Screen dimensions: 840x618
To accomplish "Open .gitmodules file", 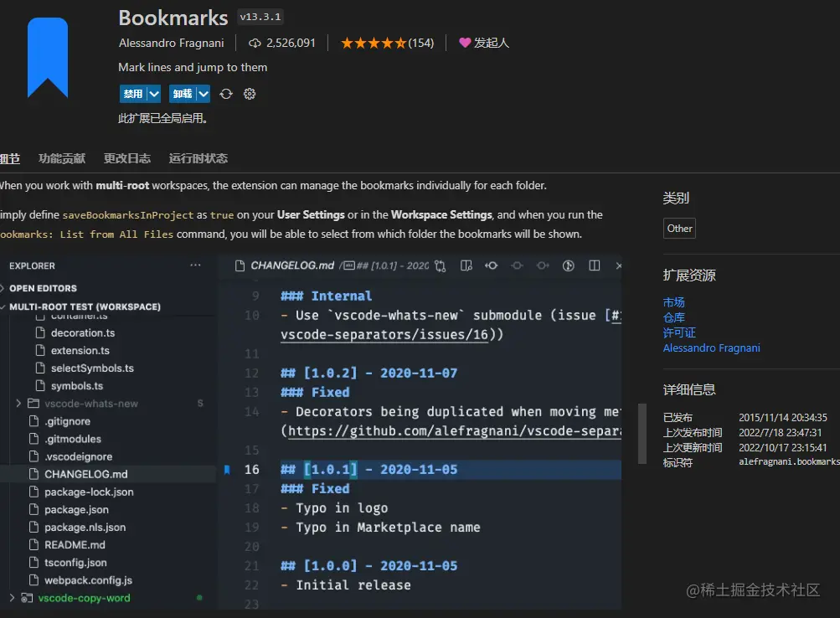I will 73,439.
